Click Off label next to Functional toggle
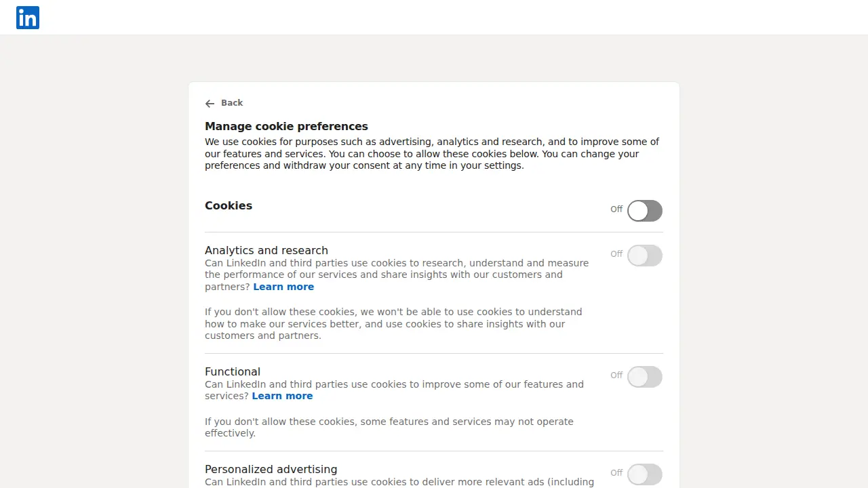868x488 pixels. point(616,375)
